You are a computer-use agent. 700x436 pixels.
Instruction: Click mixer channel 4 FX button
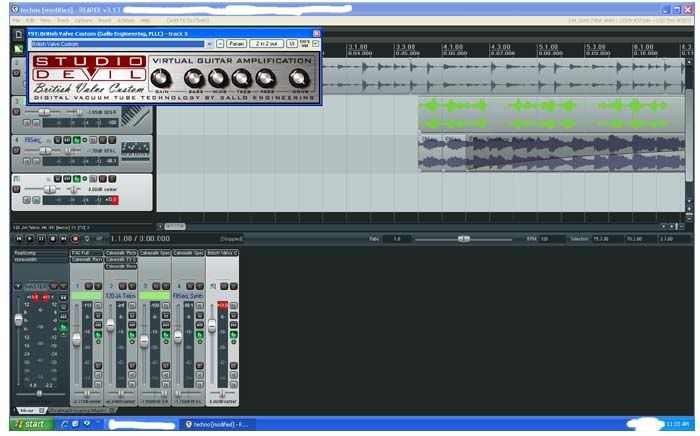coord(200,335)
